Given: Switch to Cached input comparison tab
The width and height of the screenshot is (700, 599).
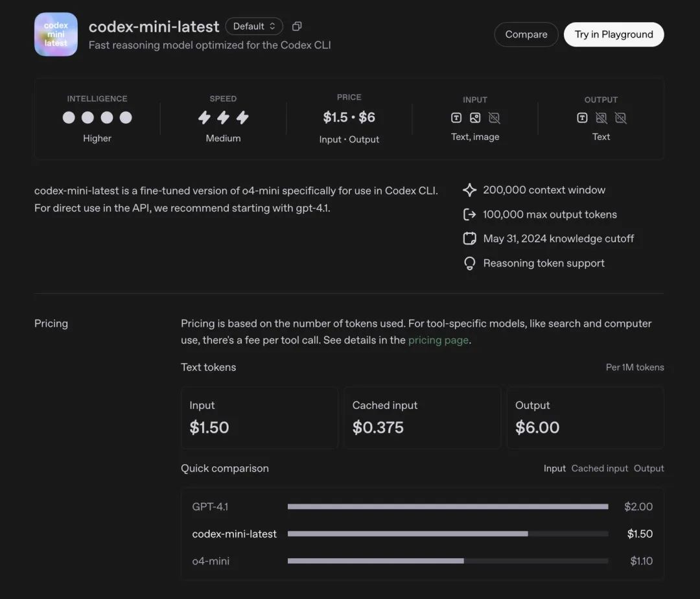Looking at the screenshot, I should (x=600, y=468).
